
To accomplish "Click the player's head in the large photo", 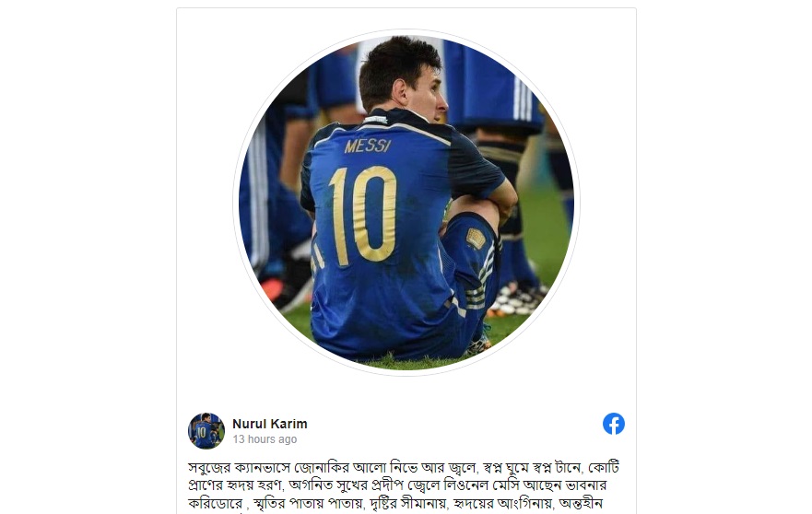I will [x=401, y=75].
